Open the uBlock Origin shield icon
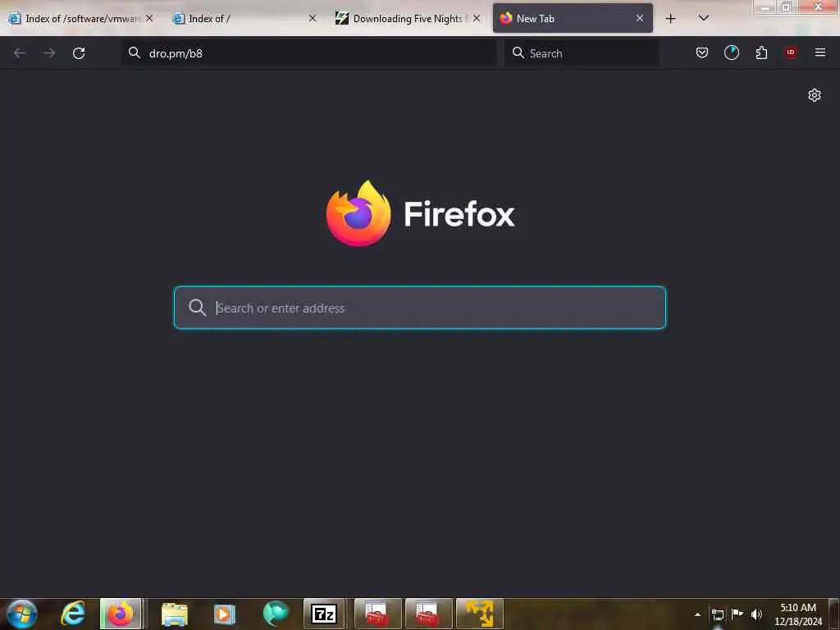This screenshot has height=630, width=840. coord(791,52)
